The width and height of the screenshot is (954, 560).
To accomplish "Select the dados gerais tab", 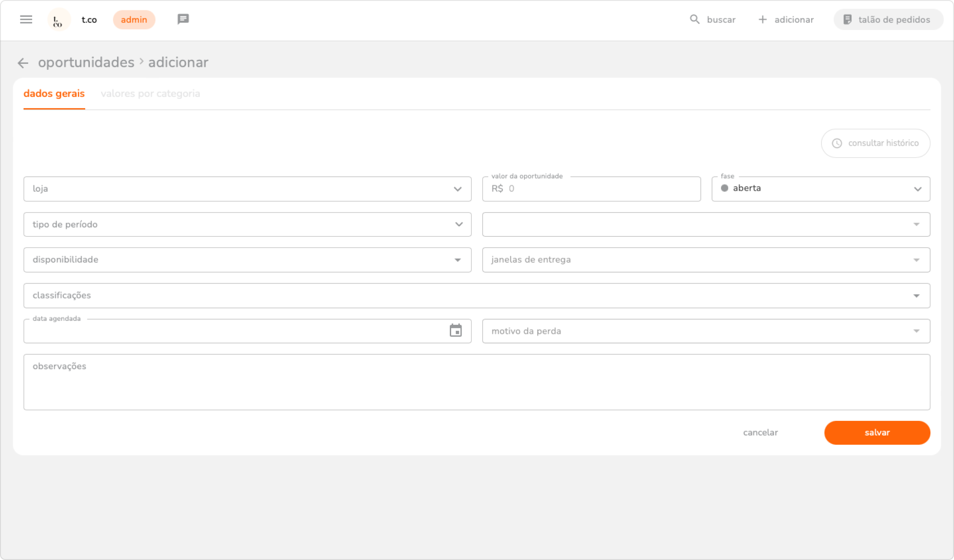I will [x=54, y=94].
